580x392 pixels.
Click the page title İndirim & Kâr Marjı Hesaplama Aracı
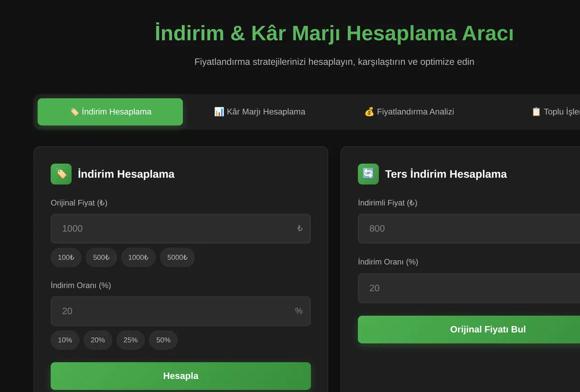[x=334, y=33]
